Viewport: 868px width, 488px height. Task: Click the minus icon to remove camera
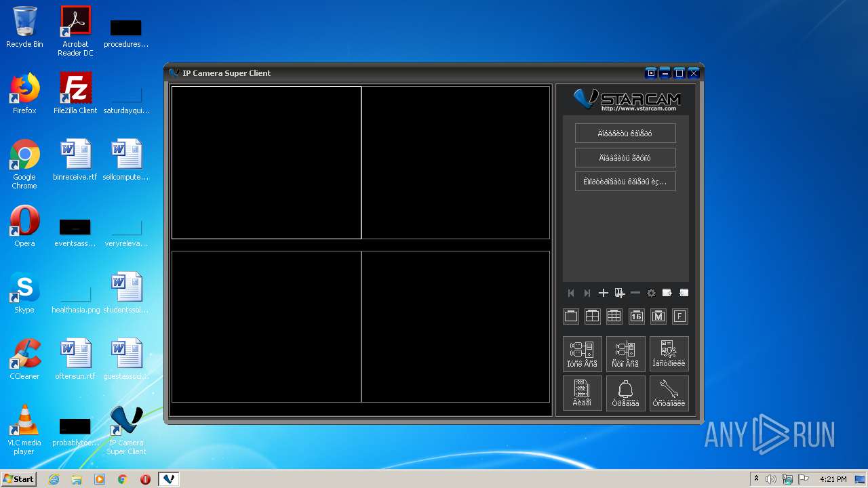point(635,293)
